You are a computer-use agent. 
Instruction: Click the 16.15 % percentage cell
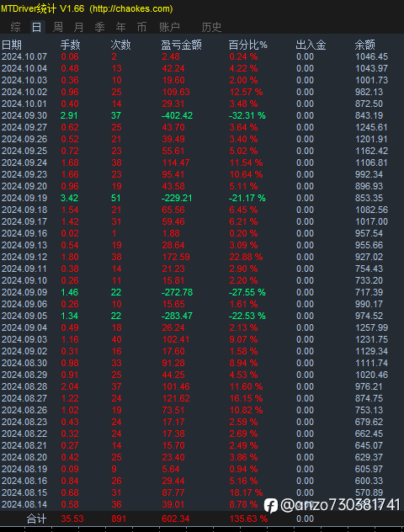click(246, 399)
